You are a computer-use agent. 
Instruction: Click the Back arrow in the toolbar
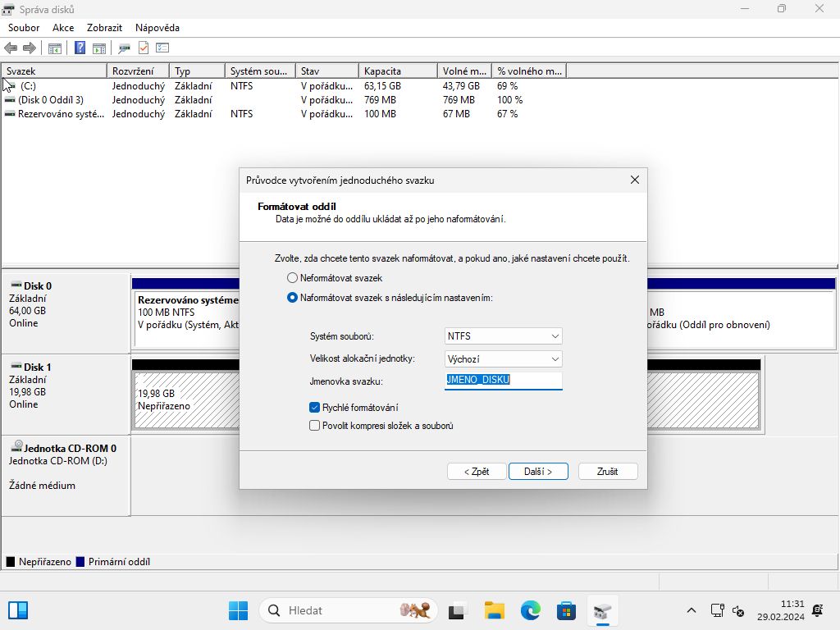click(x=11, y=48)
